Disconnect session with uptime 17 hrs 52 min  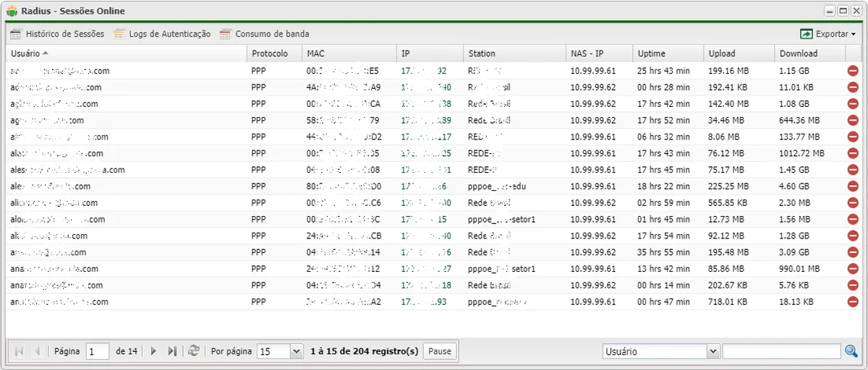[x=854, y=121]
